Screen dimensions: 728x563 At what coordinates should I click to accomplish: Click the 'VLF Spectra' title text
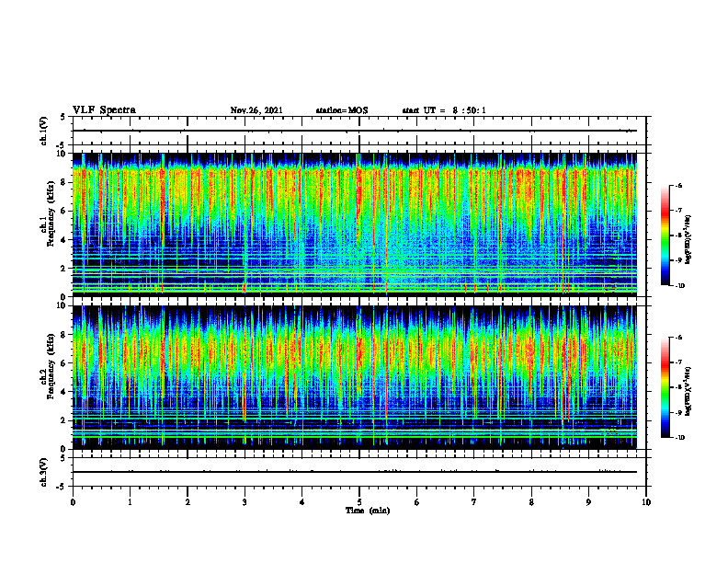coord(104,109)
